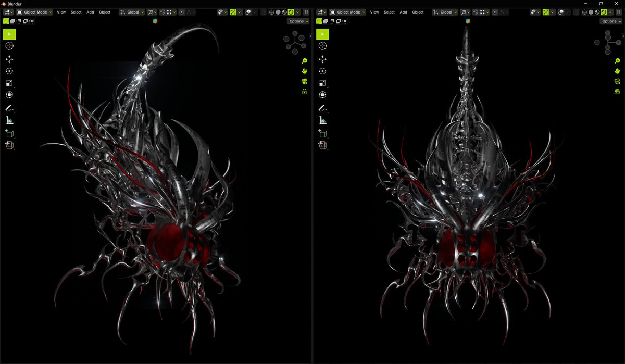625x364 pixels.
Task: Set left viewport select mode to Extend
Action: (x=12, y=21)
